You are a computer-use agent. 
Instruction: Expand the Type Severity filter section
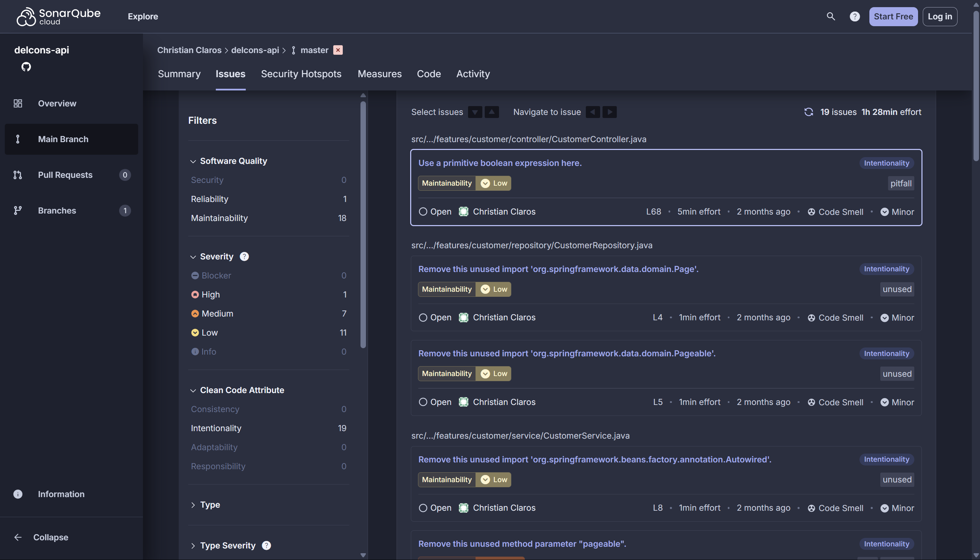pos(193,545)
